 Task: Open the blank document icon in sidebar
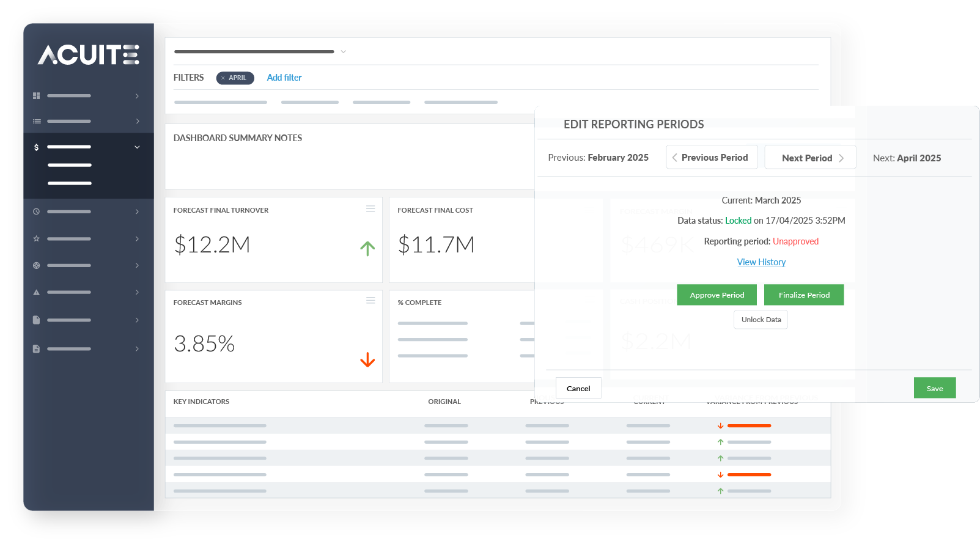click(36, 320)
